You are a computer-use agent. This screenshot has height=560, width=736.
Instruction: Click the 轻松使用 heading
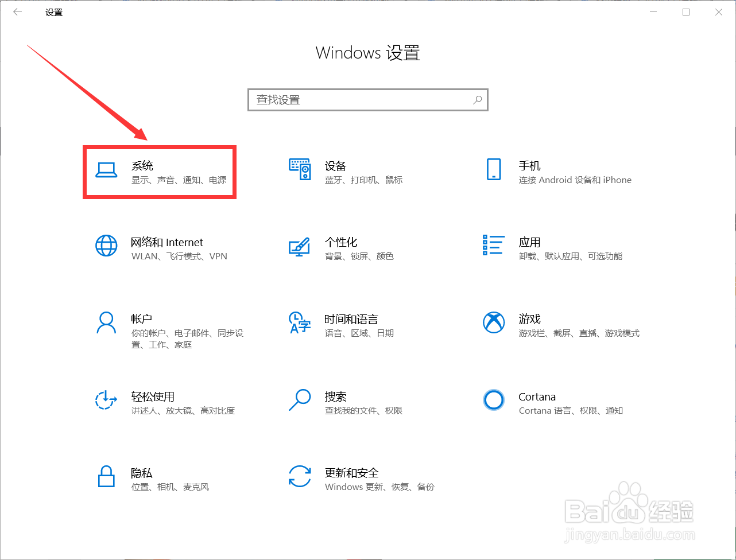[153, 396]
